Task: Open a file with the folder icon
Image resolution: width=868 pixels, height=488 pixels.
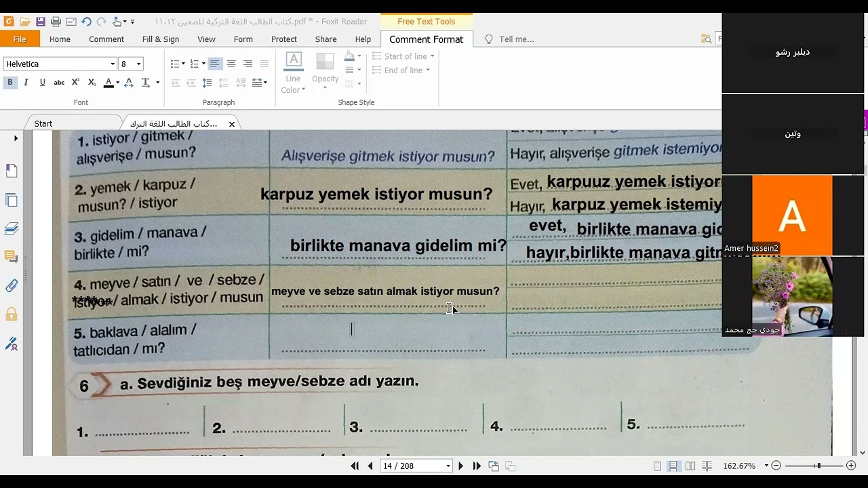Action: [x=25, y=22]
